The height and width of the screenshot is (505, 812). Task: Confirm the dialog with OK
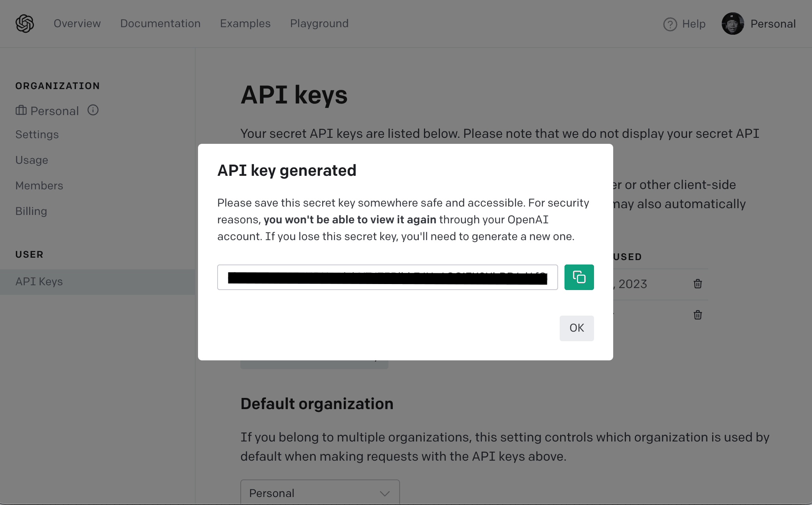pos(576,328)
